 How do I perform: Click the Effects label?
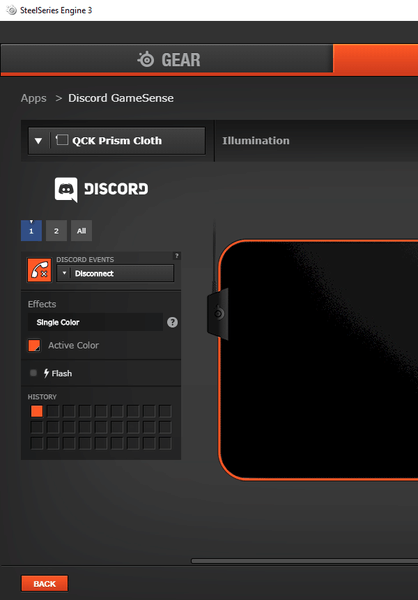coord(42,304)
